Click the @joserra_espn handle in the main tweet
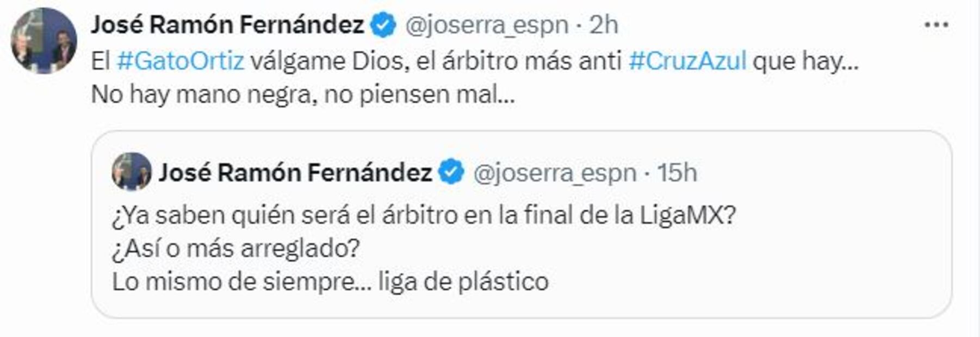This screenshot has width=980, height=337. click(x=487, y=25)
